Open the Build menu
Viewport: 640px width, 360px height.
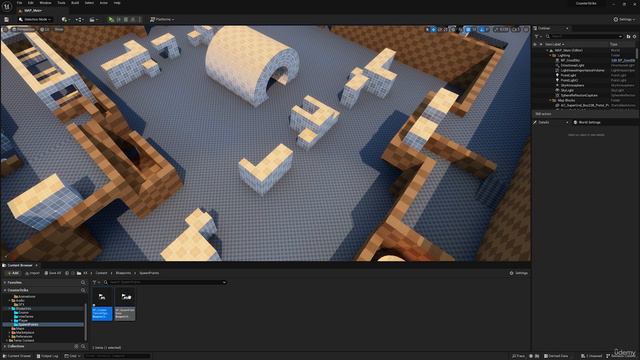tap(75, 3)
